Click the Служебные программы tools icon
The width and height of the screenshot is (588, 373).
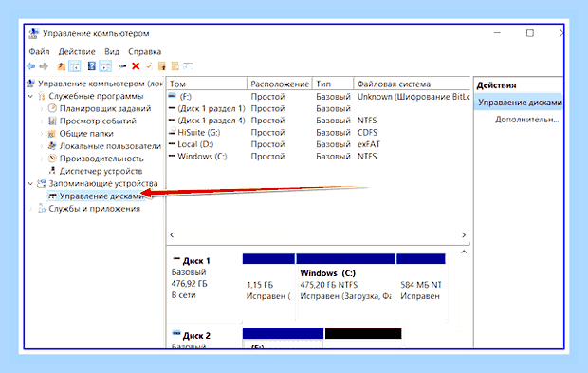(x=42, y=96)
